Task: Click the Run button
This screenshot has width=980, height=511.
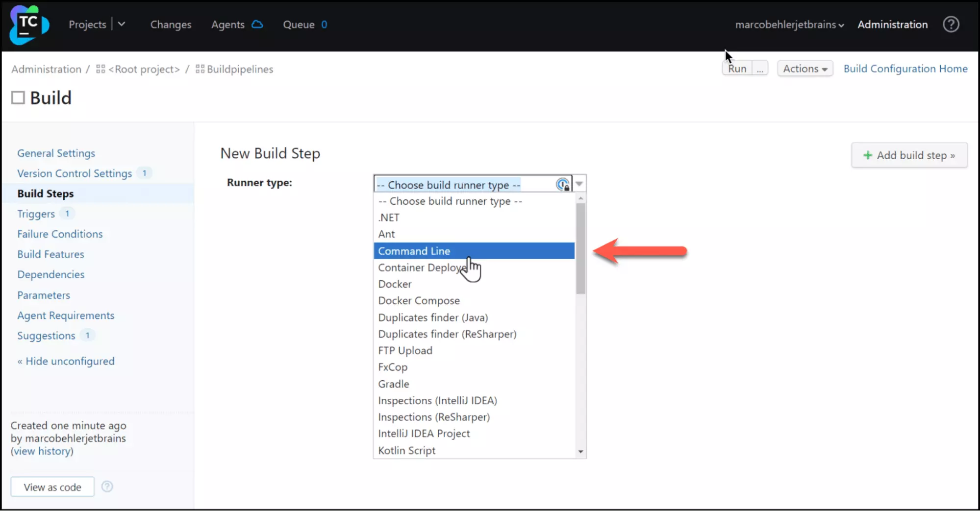Action: (736, 69)
